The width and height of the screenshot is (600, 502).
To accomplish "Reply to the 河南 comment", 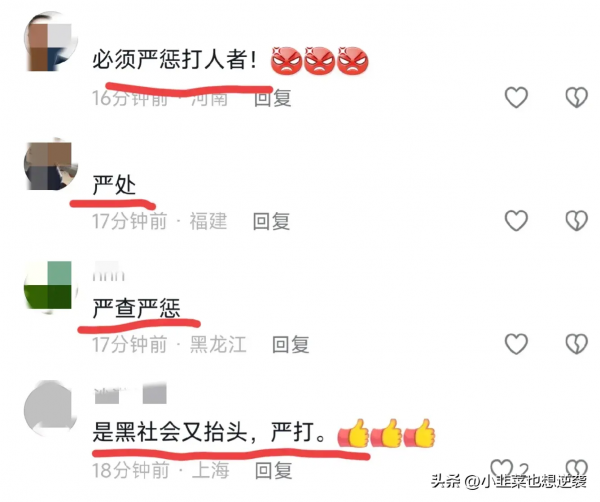I will click(x=272, y=98).
